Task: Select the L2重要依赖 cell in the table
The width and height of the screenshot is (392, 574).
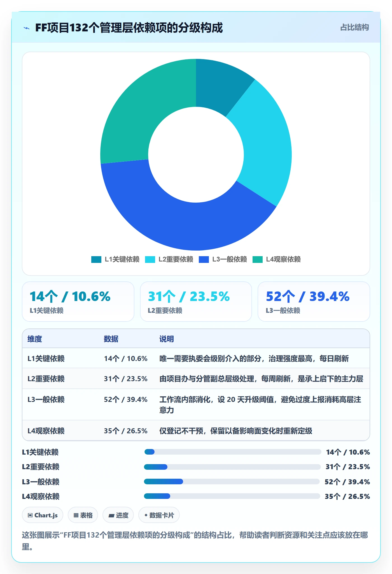Action: (46, 379)
